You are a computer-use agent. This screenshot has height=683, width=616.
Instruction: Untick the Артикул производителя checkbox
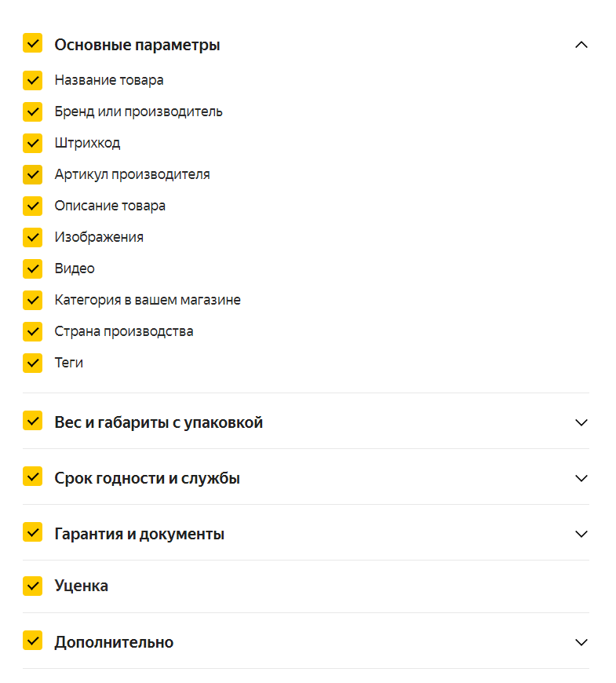(x=32, y=174)
